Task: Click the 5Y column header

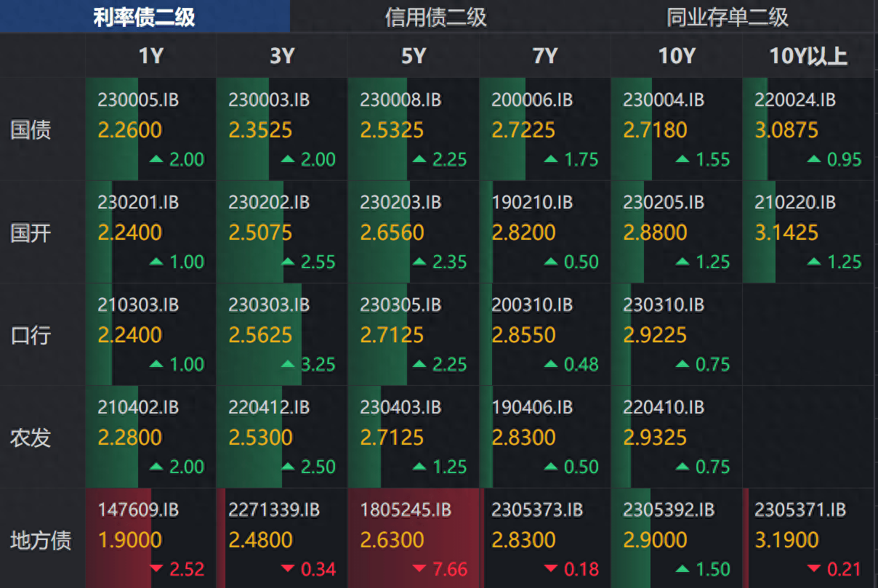Action: [413, 57]
